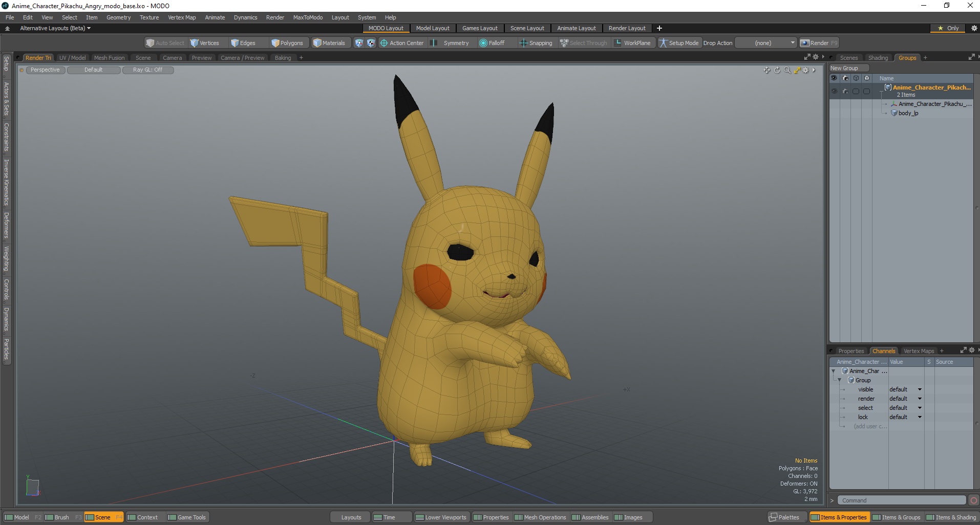Click the Items selection mode icon

coord(359,43)
